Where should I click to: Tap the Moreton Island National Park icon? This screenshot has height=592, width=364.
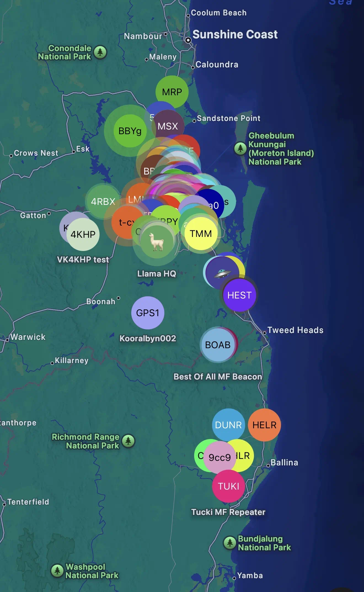[240, 149]
